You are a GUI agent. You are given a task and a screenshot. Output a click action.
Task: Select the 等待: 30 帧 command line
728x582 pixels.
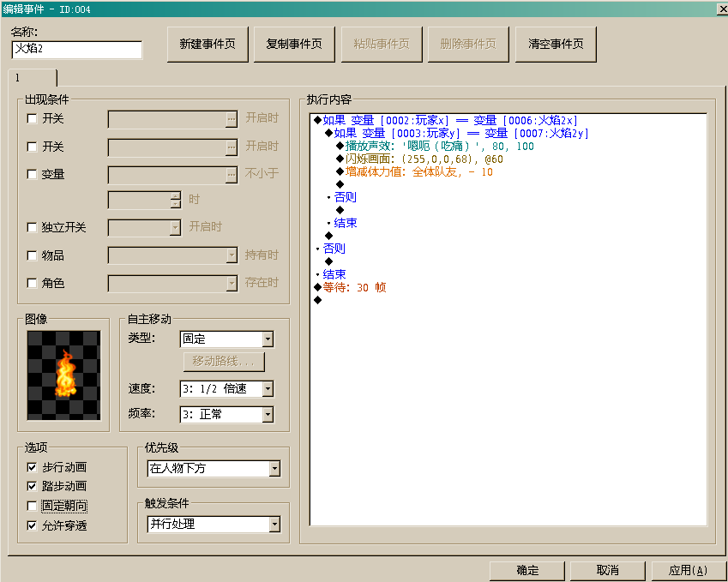click(350, 287)
